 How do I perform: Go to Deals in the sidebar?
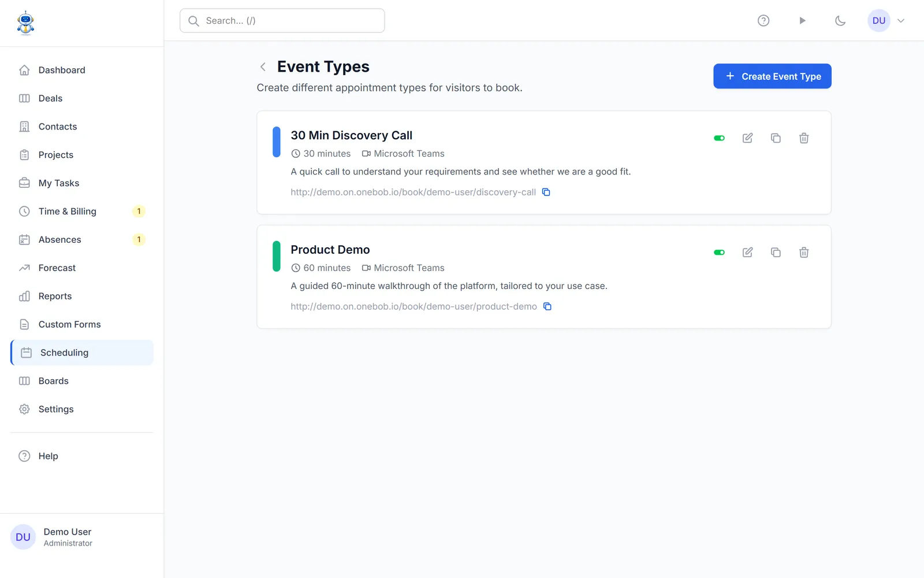coord(82,98)
